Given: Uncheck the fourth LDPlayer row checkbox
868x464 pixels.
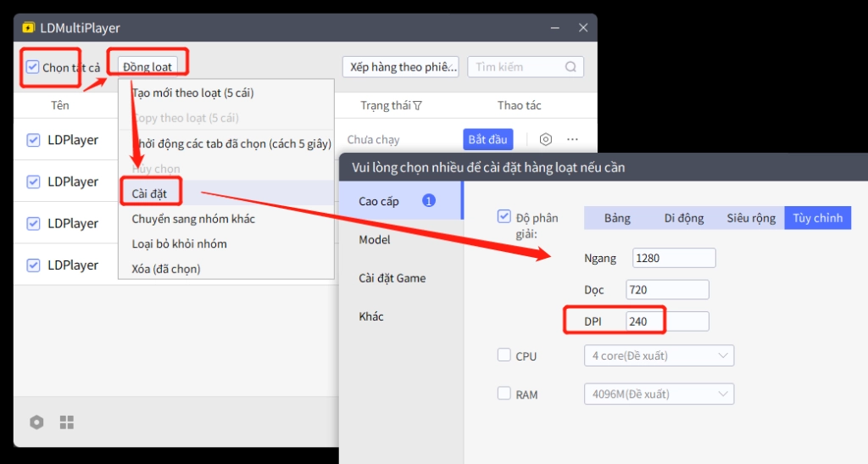Looking at the screenshot, I should pos(33,266).
